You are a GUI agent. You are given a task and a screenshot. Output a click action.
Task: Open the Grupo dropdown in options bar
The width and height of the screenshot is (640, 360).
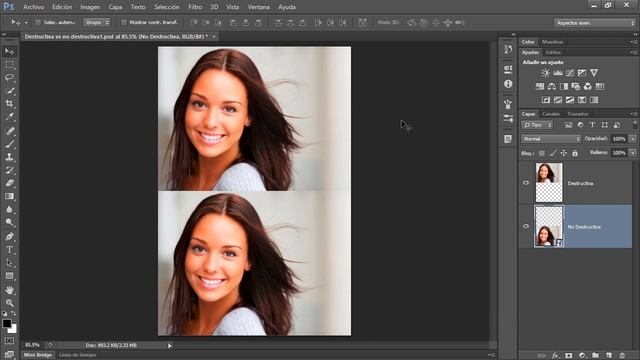pyautogui.click(x=97, y=22)
